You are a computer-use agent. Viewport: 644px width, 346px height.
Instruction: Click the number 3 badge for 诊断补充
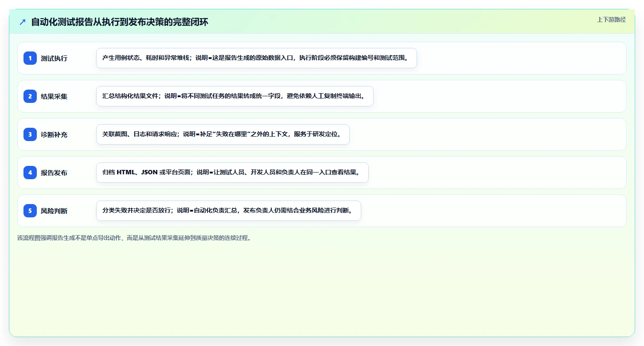[30, 134]
